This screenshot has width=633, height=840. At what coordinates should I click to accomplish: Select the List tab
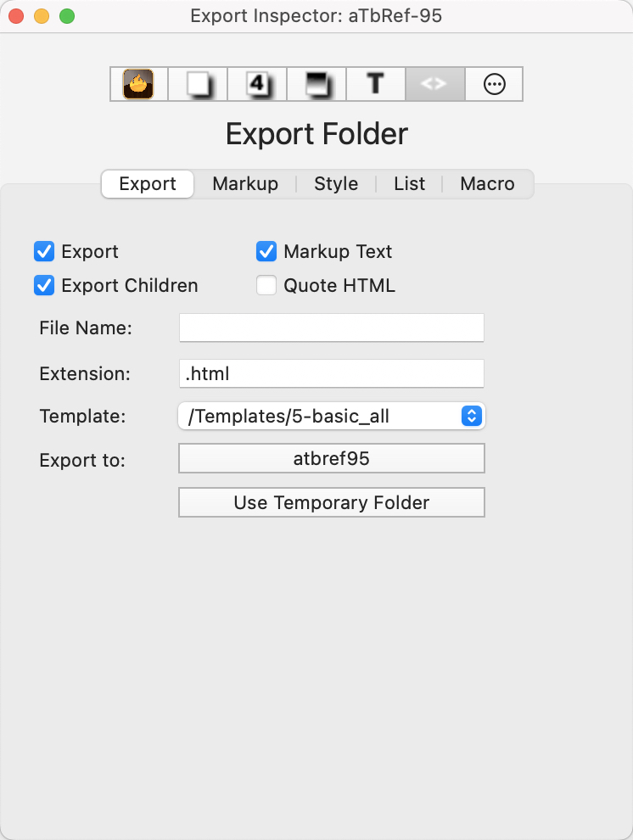click(409, 183)
